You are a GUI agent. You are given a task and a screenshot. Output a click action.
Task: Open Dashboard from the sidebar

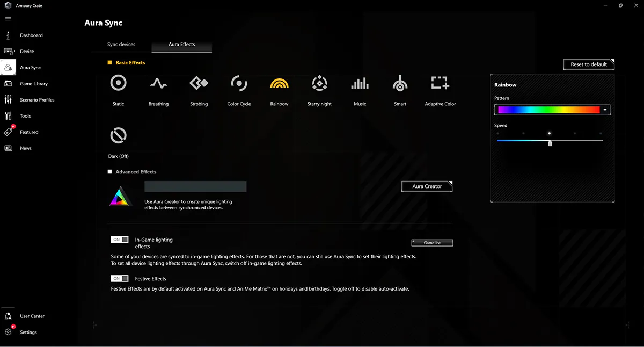[31, 35]
